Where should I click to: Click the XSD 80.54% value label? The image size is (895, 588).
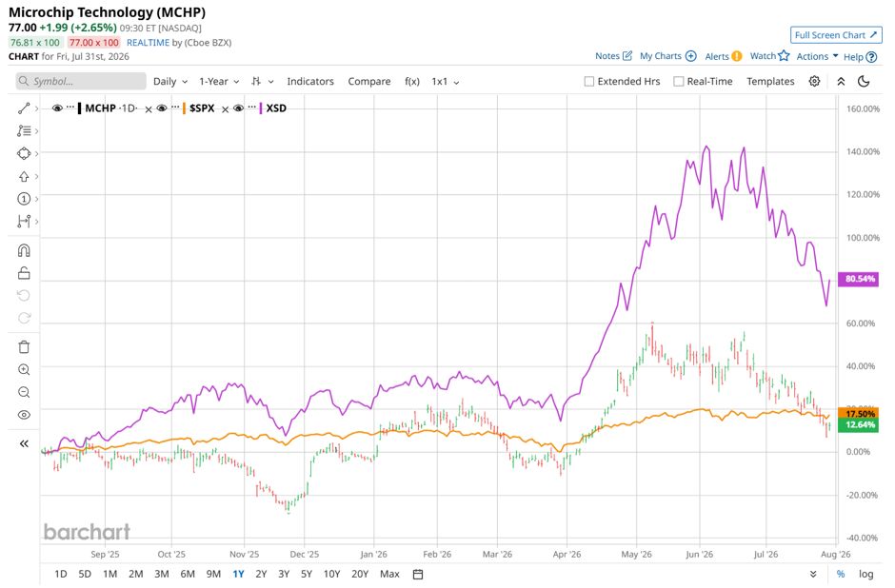[859, 279]
